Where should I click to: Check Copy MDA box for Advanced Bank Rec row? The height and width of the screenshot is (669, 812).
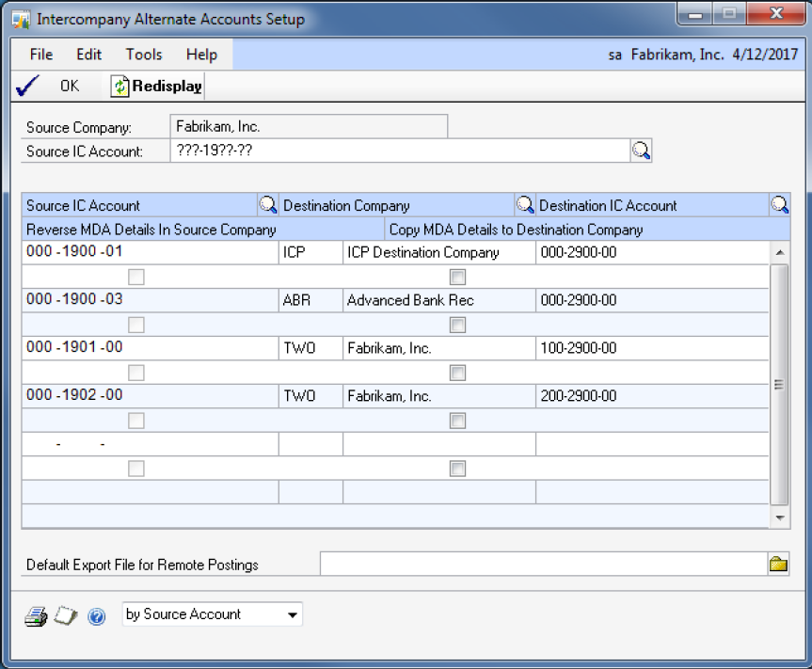(x=457, y=325)
